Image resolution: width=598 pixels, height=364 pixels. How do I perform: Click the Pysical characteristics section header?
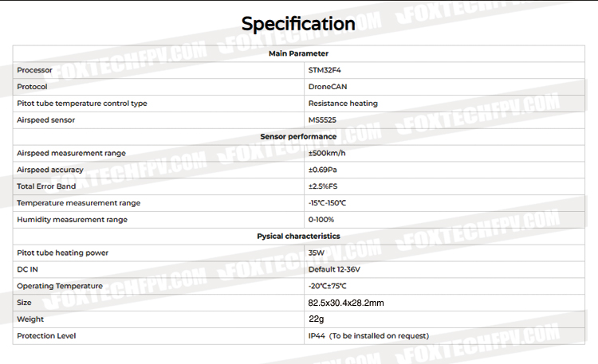click(299, 237)
